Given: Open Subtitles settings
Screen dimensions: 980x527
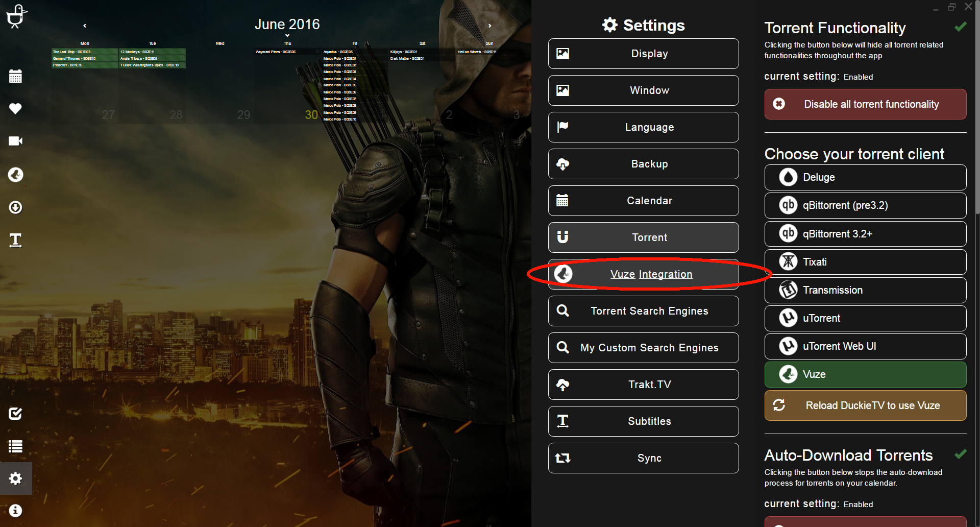Looking at the screenshot, I should click(x=644, y=421).
